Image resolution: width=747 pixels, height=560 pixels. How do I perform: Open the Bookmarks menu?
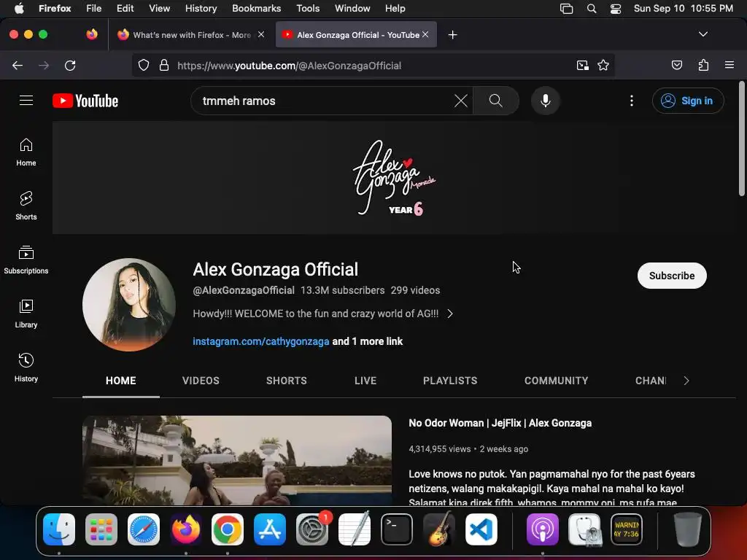pyautogui.click(x=256, y=9)
